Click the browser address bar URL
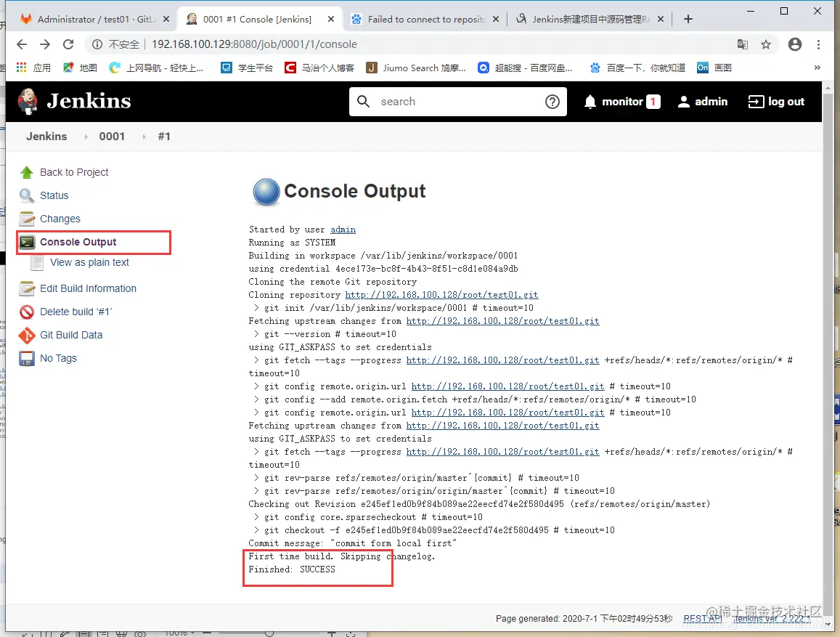This screenshot has height=637, width=840. tap(254, 44)
